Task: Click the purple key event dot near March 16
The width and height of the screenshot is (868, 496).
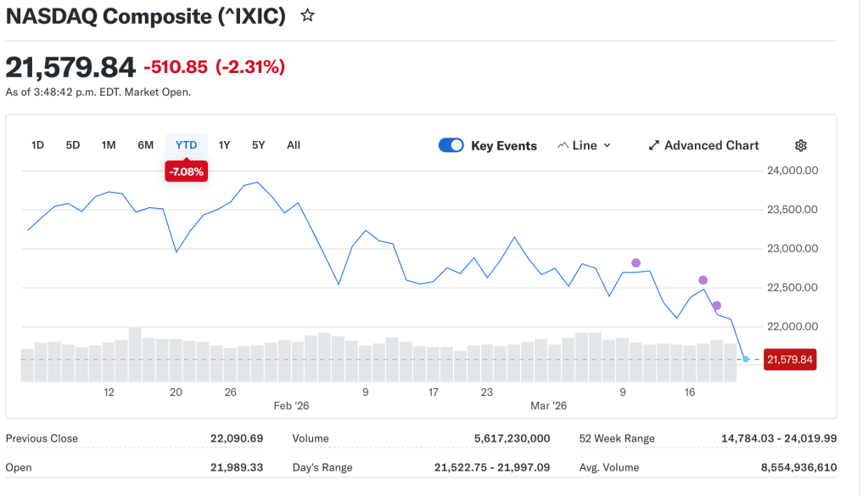Action: (x=703, y=280)
